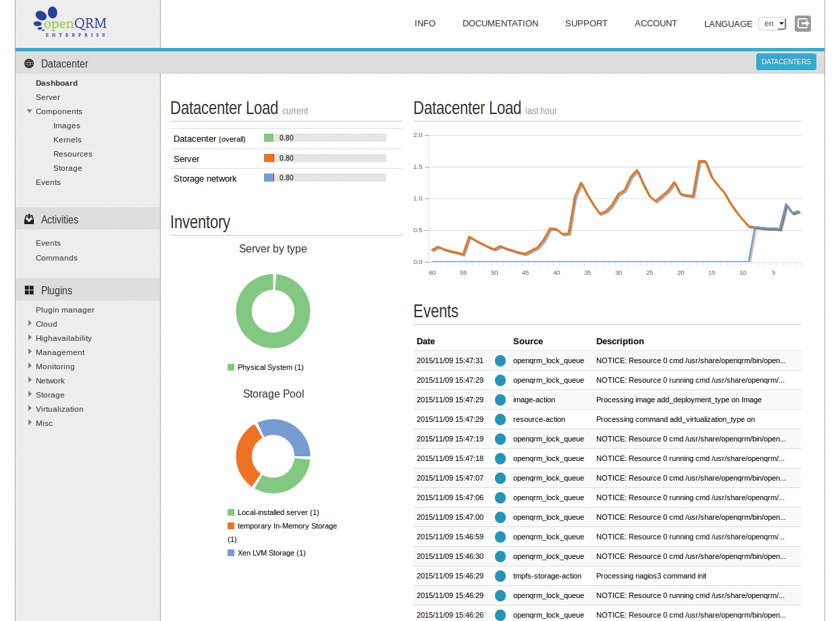840x621 pixels.
Task: Click the refresh icon in the top-right corner
Action: (x=802, y=23)
